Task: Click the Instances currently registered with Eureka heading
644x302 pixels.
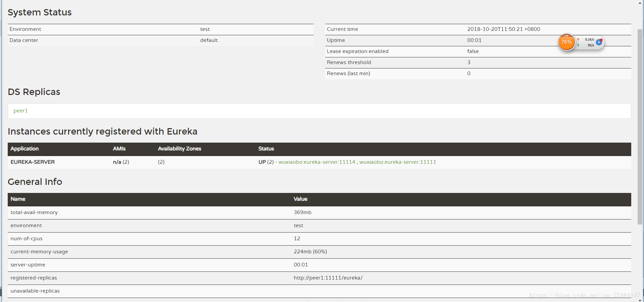Action: click(x=102, y=132)
